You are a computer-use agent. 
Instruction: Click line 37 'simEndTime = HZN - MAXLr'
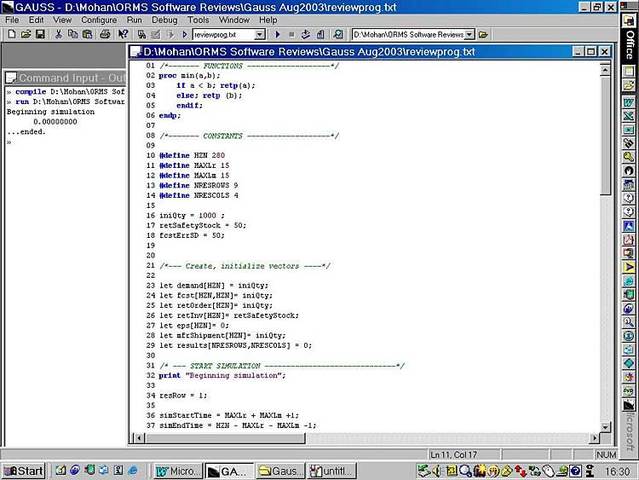(238, 425)
